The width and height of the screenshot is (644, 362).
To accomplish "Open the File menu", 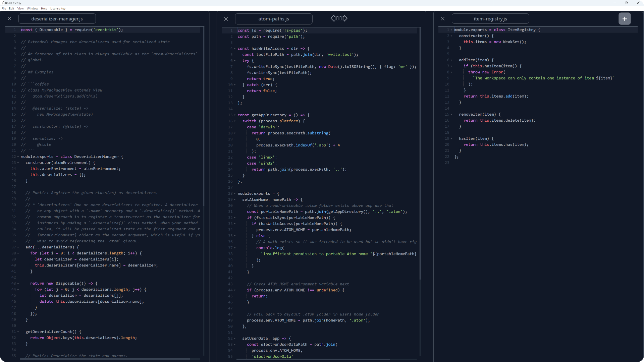I will pos(4,8).
